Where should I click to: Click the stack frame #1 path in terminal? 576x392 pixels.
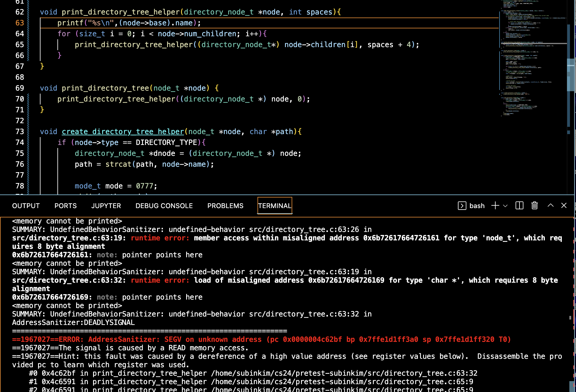point(342,382)
